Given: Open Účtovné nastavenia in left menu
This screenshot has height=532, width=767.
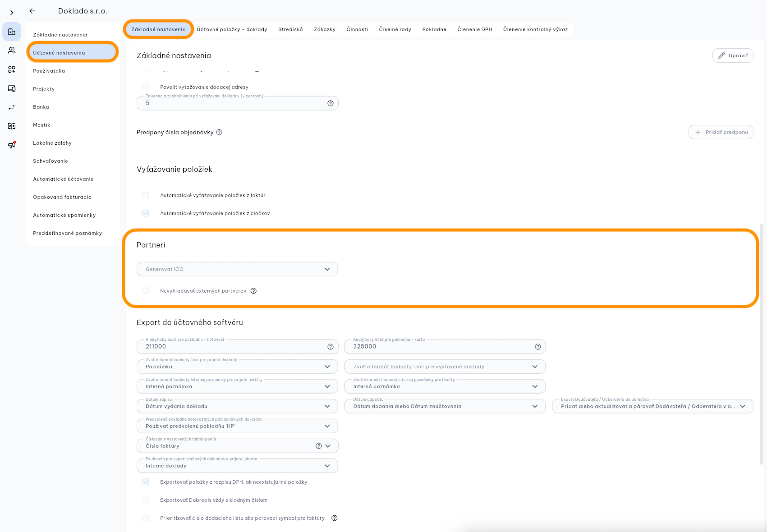Looking at the screenshot, I should coord(72,52).
